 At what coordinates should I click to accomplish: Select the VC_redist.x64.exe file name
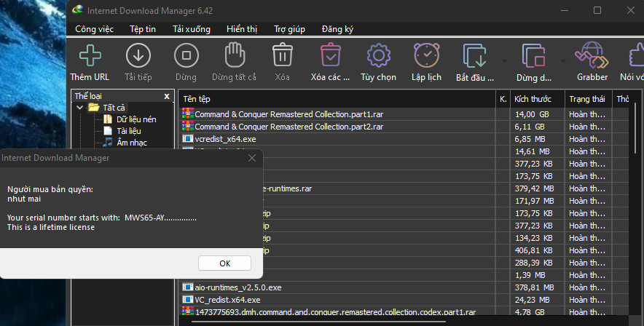click(227, 300)
